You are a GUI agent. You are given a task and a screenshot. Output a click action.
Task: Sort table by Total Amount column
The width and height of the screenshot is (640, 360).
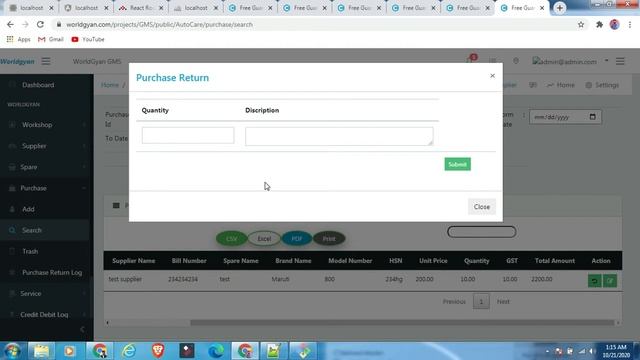click(x=554, y=260)
